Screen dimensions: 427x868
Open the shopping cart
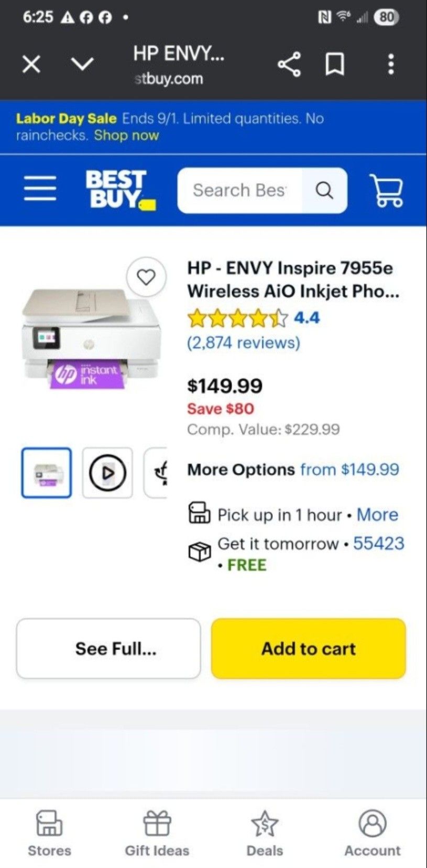[x=386, y=190]
